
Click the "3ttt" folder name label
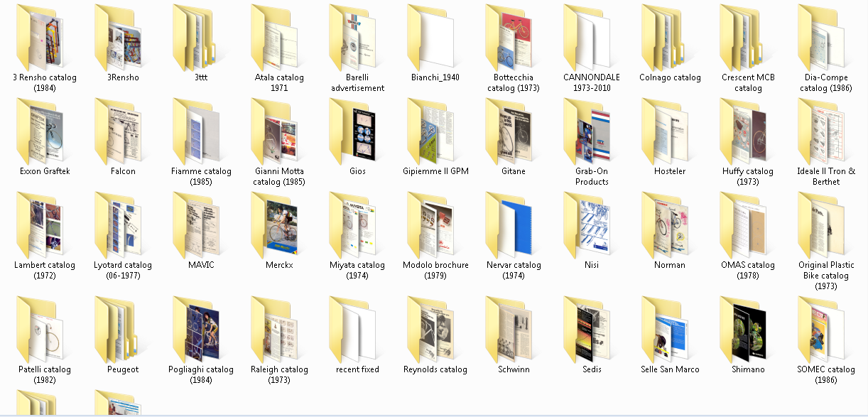(201, 77)
